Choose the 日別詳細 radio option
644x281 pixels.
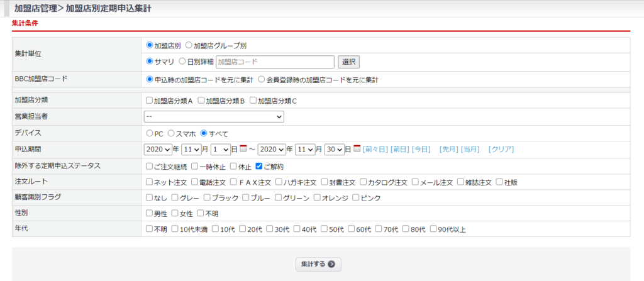tap(182, 62)
